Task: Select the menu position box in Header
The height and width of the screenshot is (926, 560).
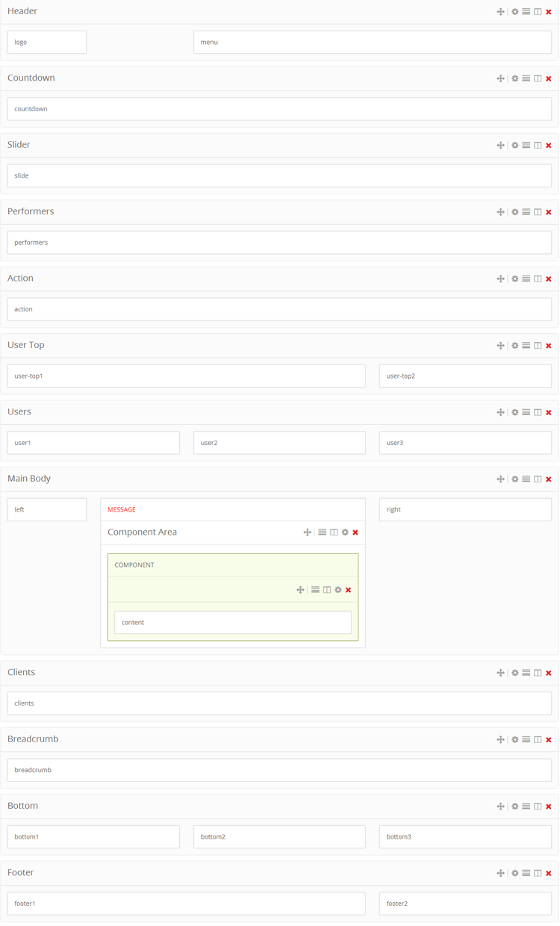Action: 372,43
